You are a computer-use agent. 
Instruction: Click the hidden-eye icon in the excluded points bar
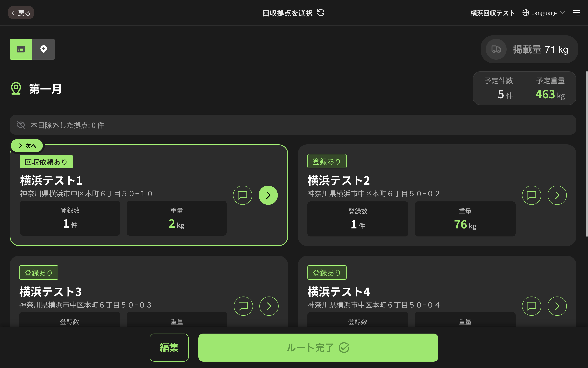[x=21, y=125]
